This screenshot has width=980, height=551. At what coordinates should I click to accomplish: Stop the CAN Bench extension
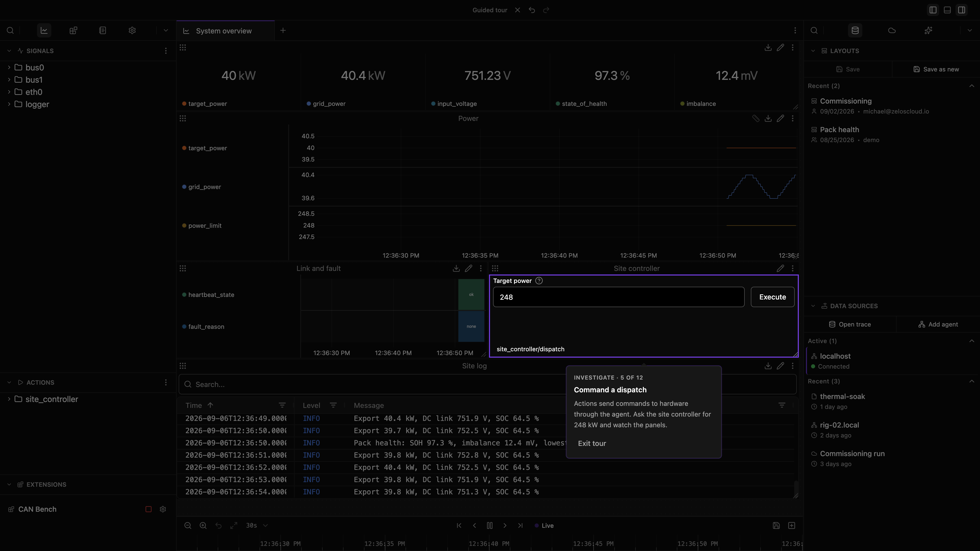(148, 509)
